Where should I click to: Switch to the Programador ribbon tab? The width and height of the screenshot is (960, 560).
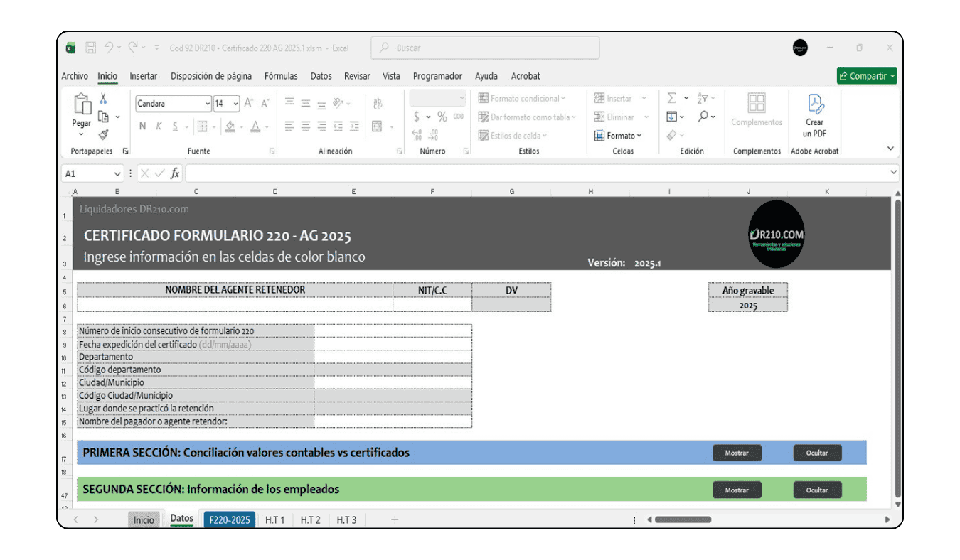point(437,76)
